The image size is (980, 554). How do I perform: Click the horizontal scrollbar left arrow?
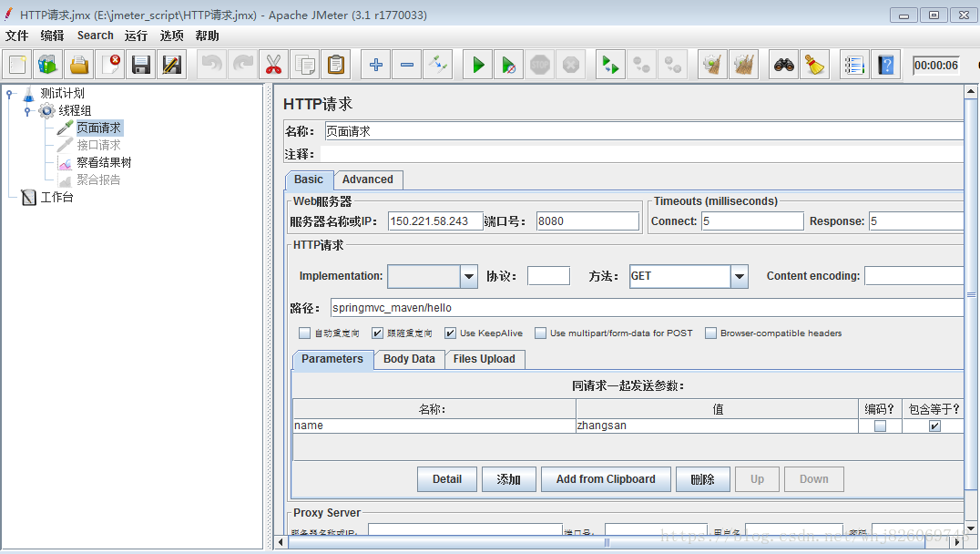tap(281, 542)
